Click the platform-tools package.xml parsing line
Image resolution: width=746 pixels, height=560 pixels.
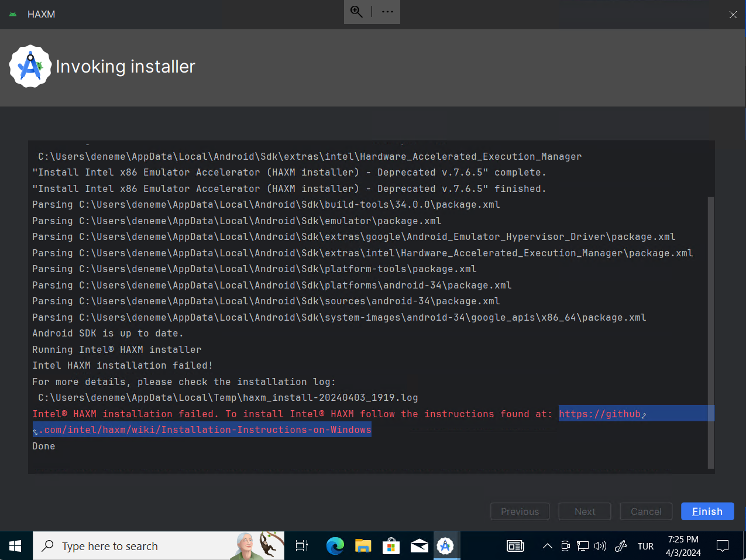click(255, 269)
